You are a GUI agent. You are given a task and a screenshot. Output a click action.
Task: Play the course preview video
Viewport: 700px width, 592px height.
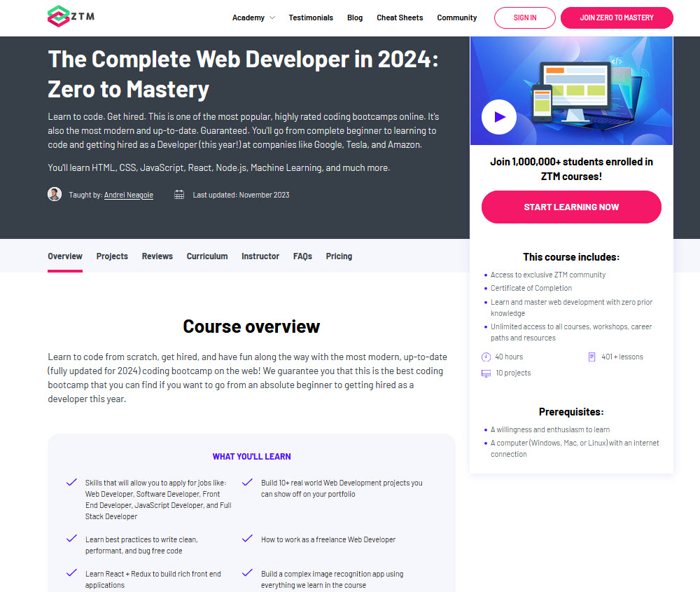click(499, 116)
